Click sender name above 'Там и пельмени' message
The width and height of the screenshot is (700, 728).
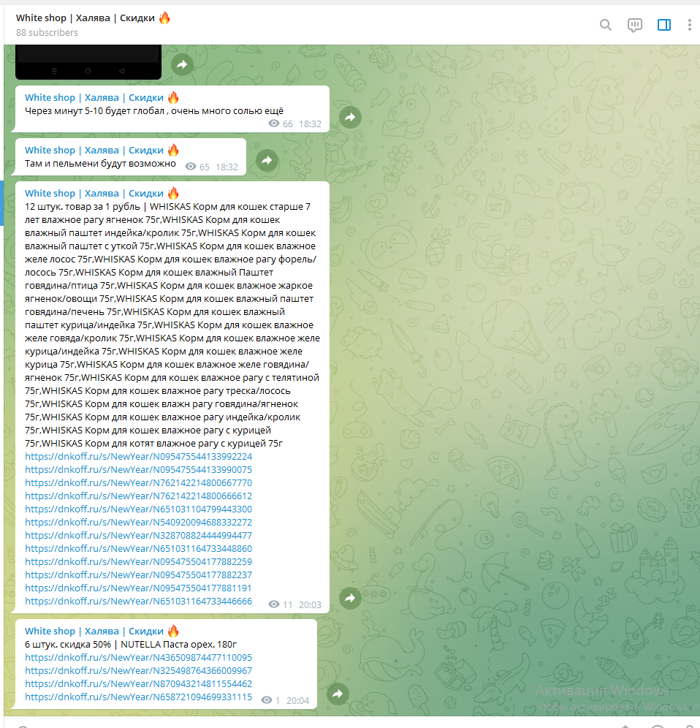point(102,150)
